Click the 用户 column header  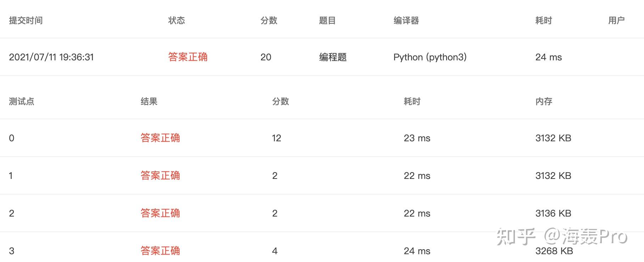pos(616,21)
